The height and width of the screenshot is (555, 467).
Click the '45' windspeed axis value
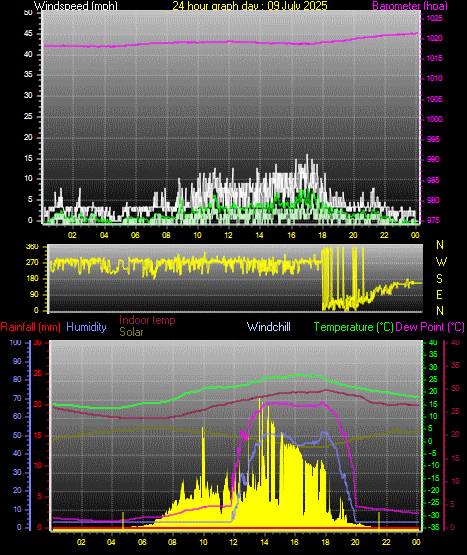(x=28, y=34)
